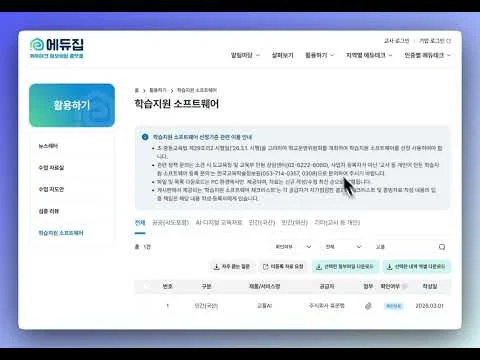Click the 활용하기 sidebar banner
This screenshot has width=480, height=360.
click(72, 105)
